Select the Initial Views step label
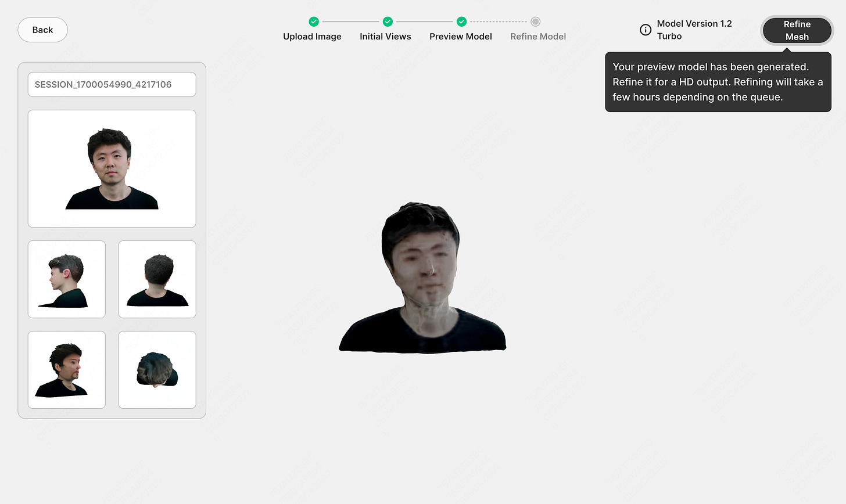The width and height of the screenshot is (846, 504). pos(385,36)
